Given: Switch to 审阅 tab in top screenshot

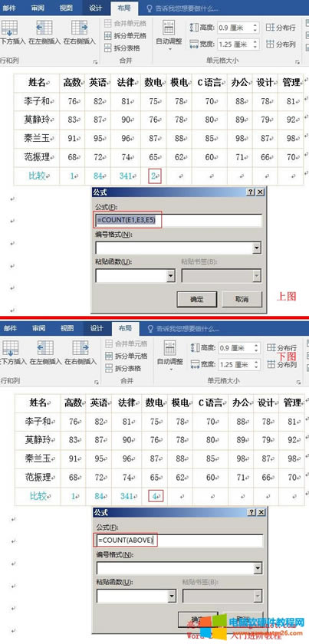Looking at the screenshot, I should pos(38,8).
